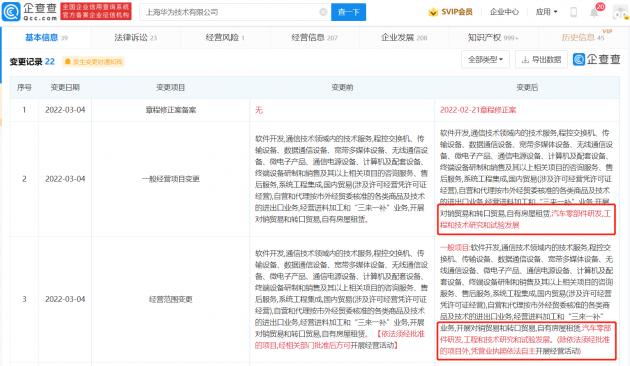
Task: Click the 变更前 paragraph in row 2
Action: (x=341, y=179)
